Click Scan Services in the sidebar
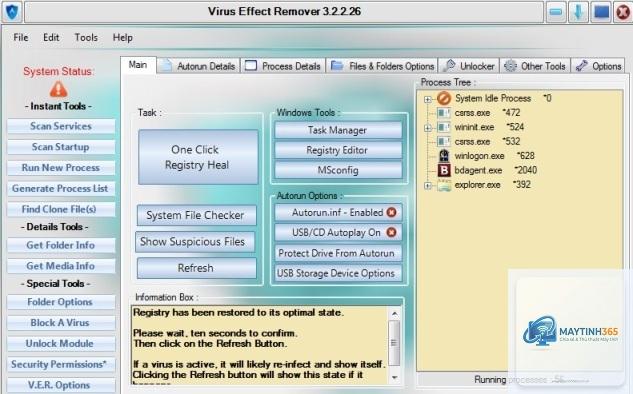The image size is (633, 394). coord(61,126)
